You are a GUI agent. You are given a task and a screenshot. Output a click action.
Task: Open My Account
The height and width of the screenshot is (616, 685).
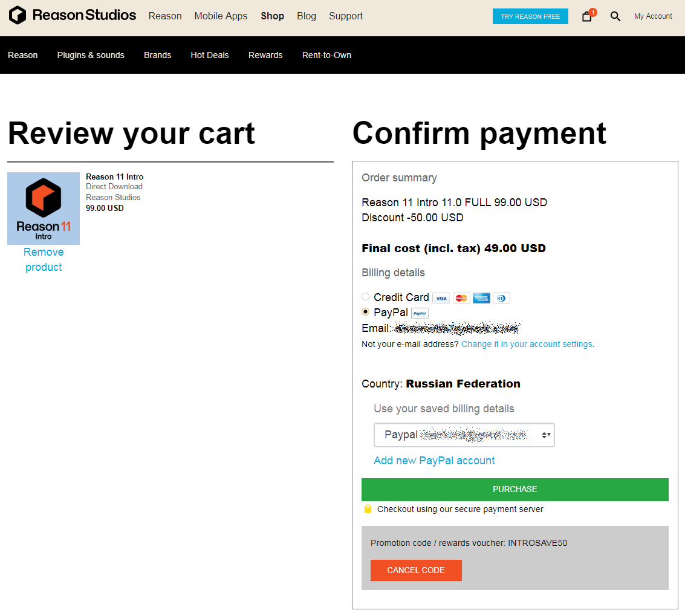coord(653,16)
